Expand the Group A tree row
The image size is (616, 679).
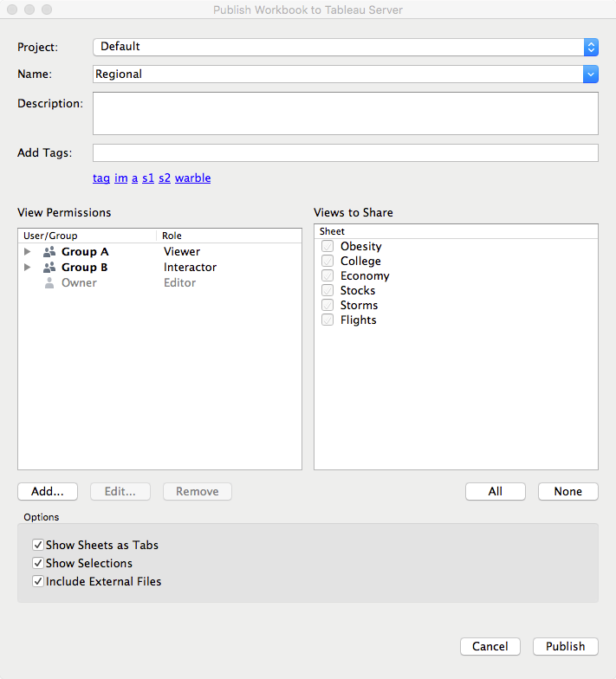point(28,252)
